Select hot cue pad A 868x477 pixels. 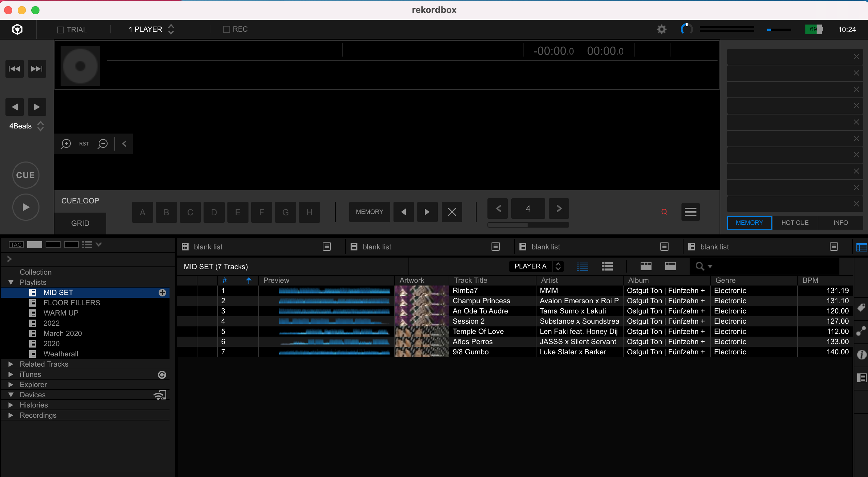(143, 212)
